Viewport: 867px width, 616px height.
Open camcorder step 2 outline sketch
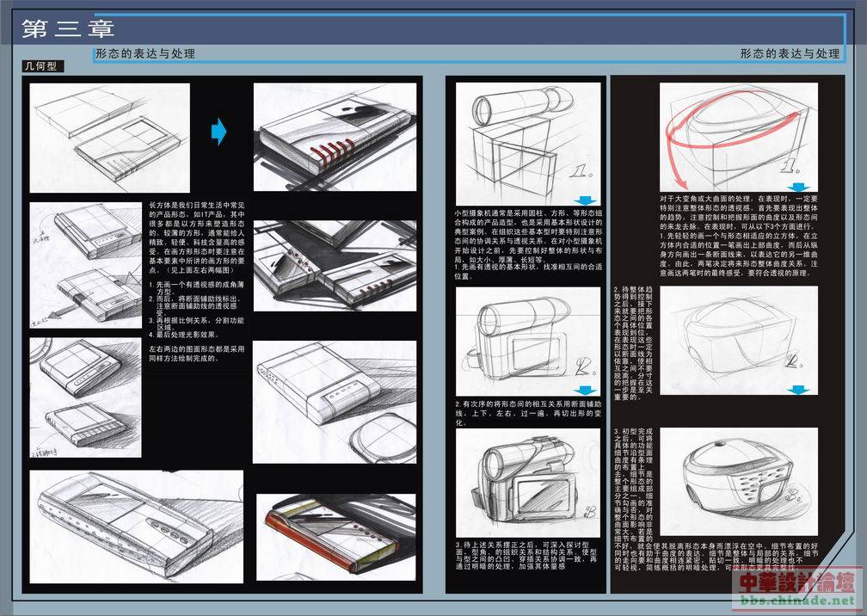(528, 342)
